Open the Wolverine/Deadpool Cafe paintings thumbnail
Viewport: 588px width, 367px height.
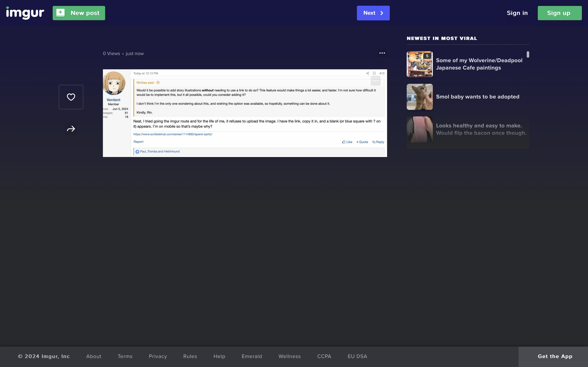click(x=419, y=64)
